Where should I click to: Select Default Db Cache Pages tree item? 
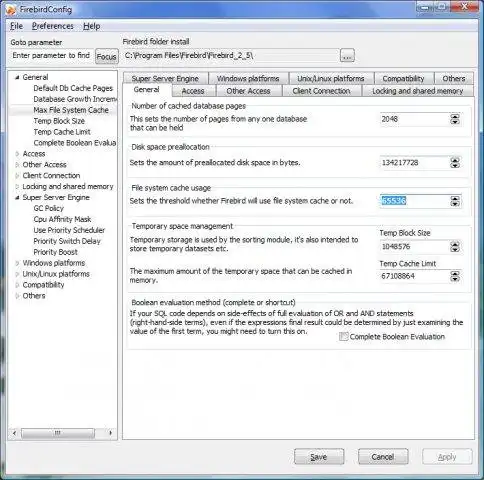[x=73, y=88]
